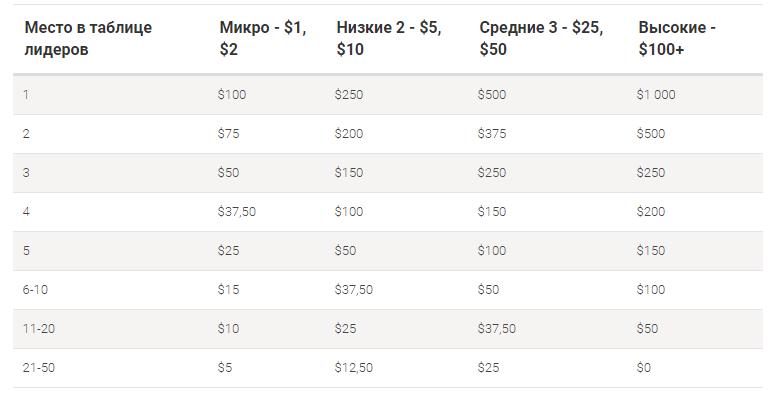
Task: Click the 'Низкие 2 - $5, $10' header
Action: click(389, 38)
